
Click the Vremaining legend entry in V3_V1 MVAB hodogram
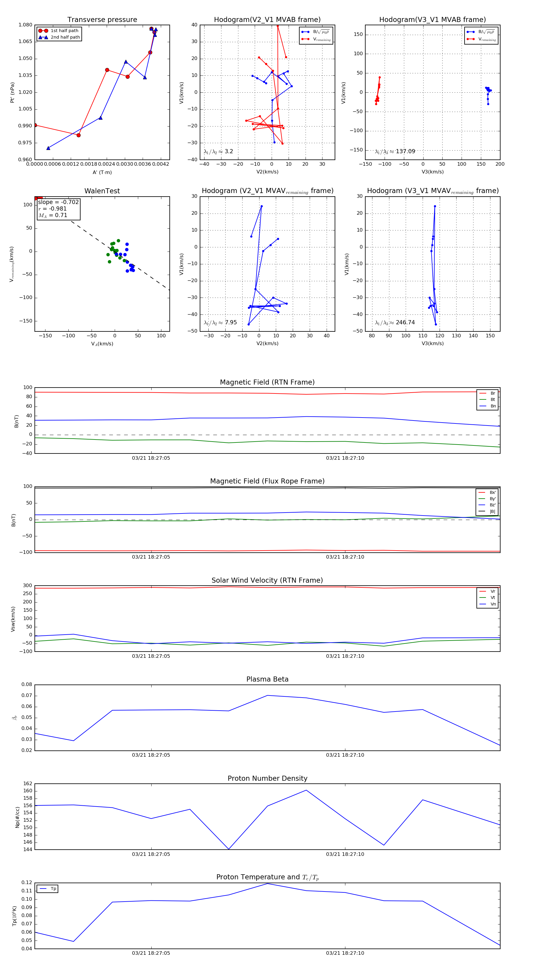tap(481, 39)
